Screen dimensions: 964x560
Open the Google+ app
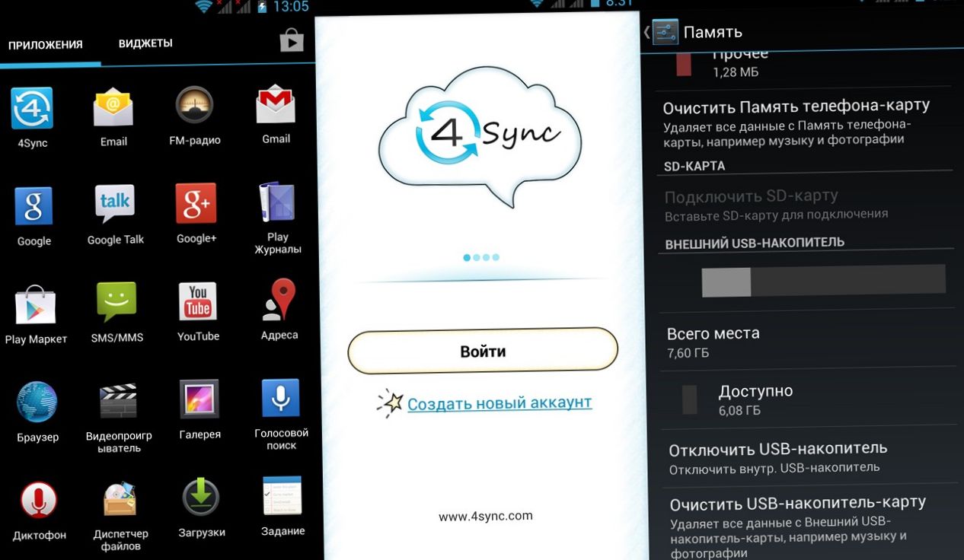pos(196,203)
